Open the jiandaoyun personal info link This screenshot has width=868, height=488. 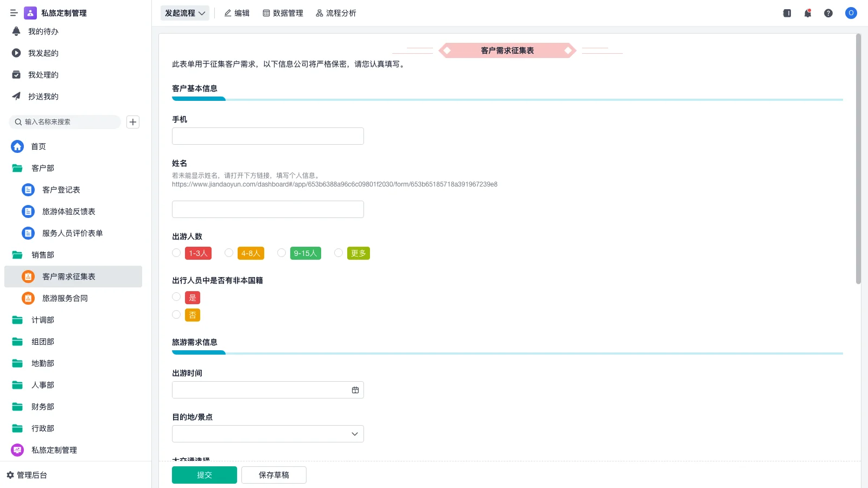coord(334,184)
